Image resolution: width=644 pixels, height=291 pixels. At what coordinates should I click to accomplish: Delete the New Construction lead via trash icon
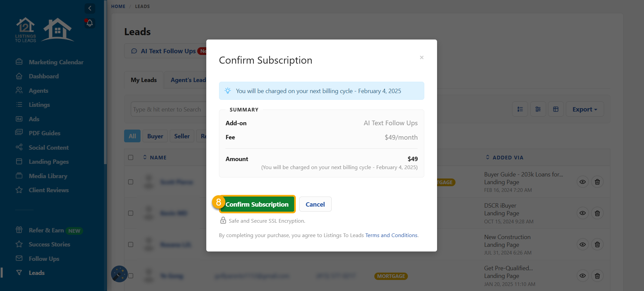(x=597, y=244)
